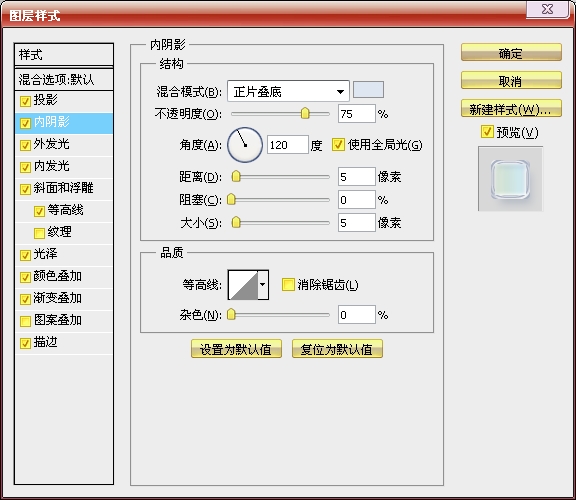Viewport: 576px width, 500px height.
Task: Click the inner shadow color swatch
Action: (x=368, y=90)
